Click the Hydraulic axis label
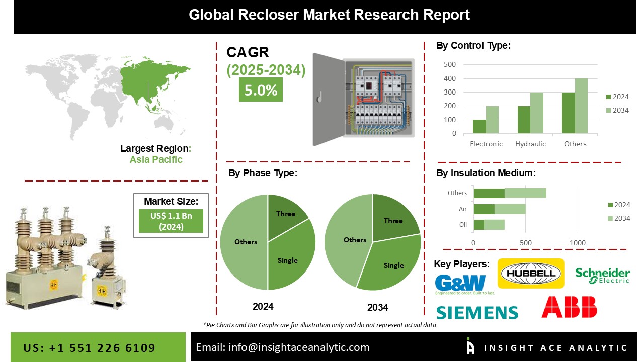644x362 pixels. pos(530,144)
